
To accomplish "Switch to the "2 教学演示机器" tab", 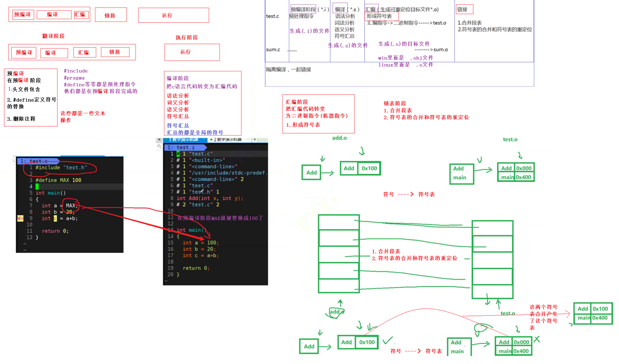I will pyautogui.click(x=227, y=140).
